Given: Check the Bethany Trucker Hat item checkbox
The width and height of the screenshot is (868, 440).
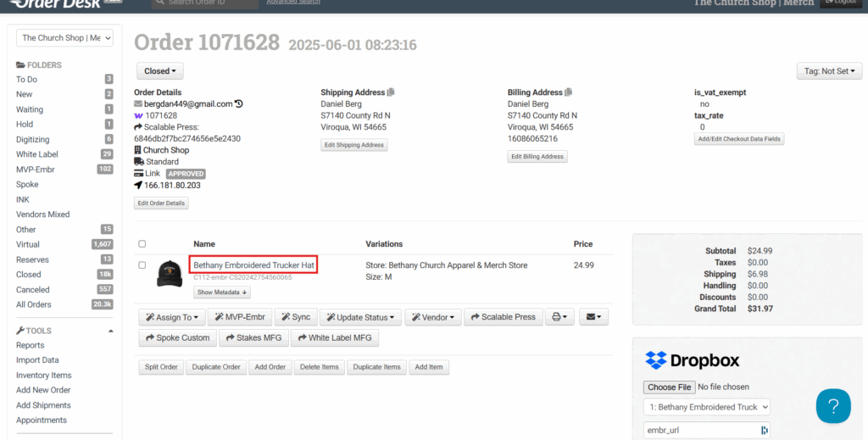Looking at the screenshot, I should (142, 265).
